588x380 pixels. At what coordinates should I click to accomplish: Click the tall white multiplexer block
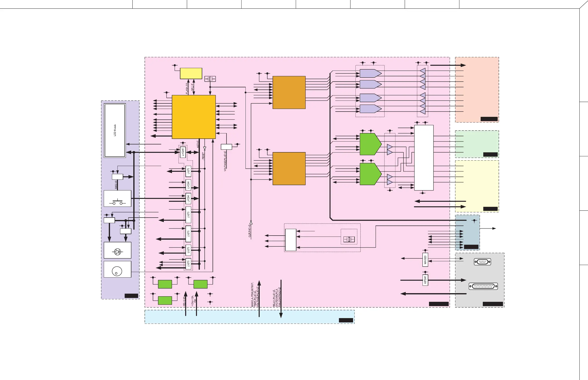[424, 158]
